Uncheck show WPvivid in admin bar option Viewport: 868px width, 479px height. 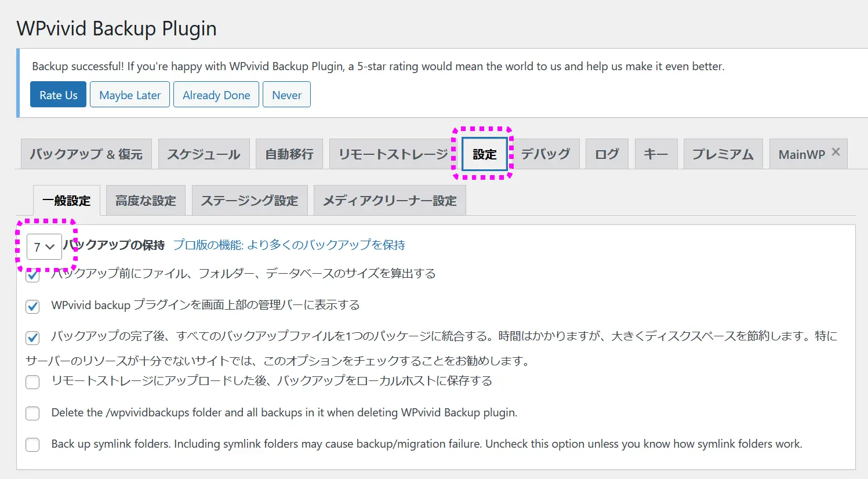(x=33, y=306)
